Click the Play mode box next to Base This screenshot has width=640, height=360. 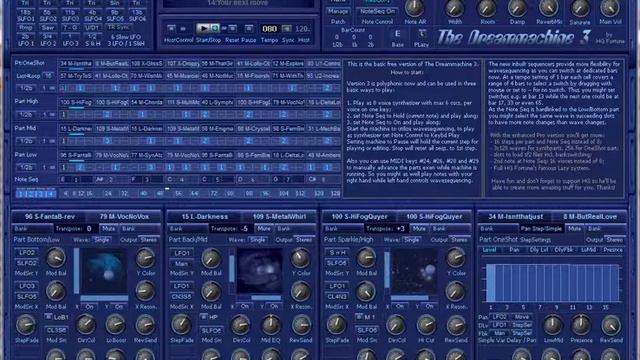click(x=422, y=34)
